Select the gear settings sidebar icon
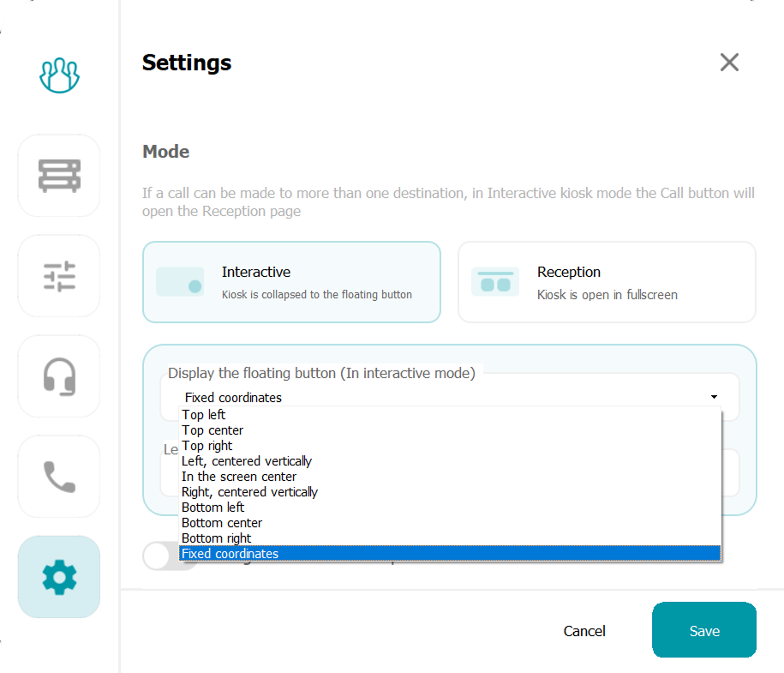This screenshot has width=784, height=673. tap(59, 577)
